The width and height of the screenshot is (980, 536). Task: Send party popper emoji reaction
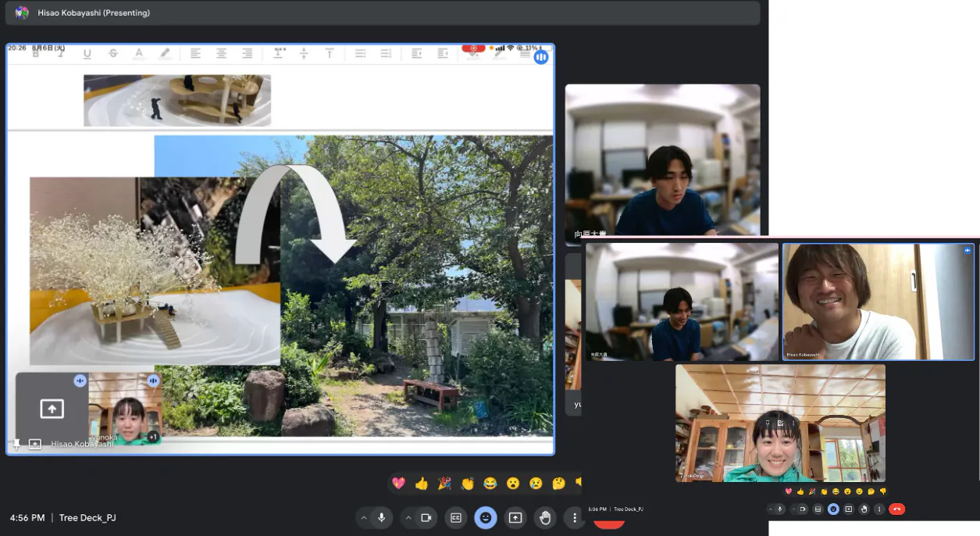point(444,484)
